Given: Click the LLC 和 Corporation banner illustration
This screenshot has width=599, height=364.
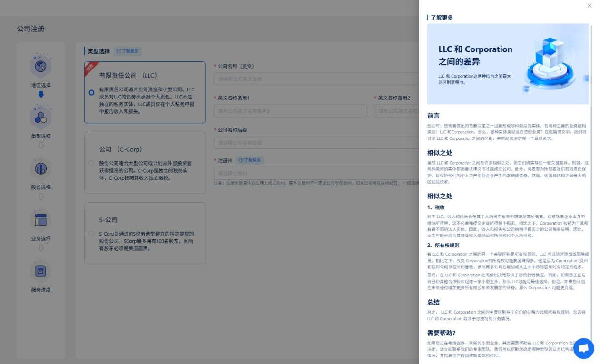Looking at the screenshot, I should pyautogui.click(x=508, y=64).
